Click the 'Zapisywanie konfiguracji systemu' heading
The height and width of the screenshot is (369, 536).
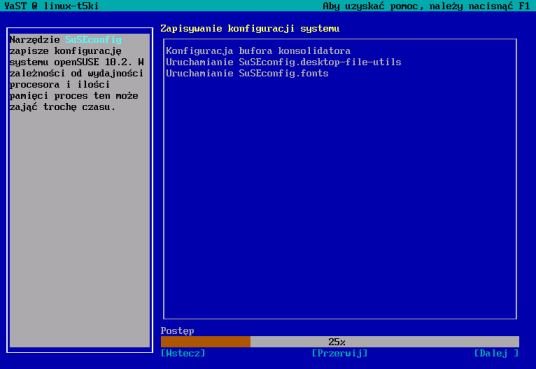click(x=250, y=28)
